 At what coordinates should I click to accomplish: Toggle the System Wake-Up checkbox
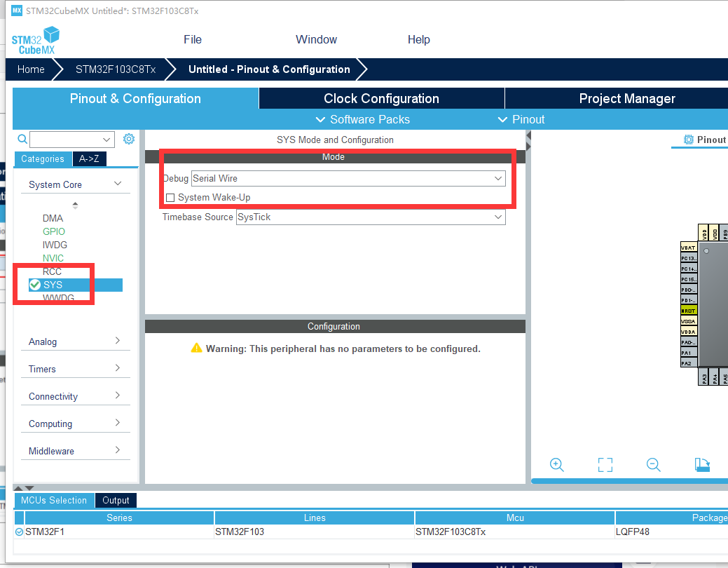click(x=170, y=198)
